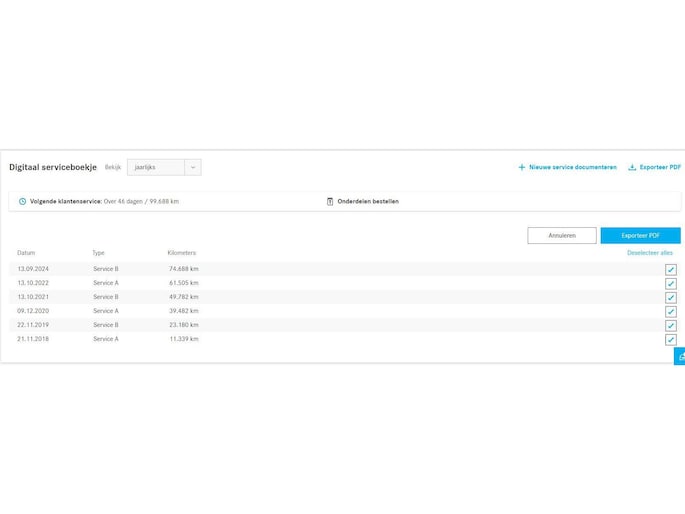Screen dimensions: 685x514
Task: Click the plus icon for Nieuwe service documenteren
Action: (521, 167)
